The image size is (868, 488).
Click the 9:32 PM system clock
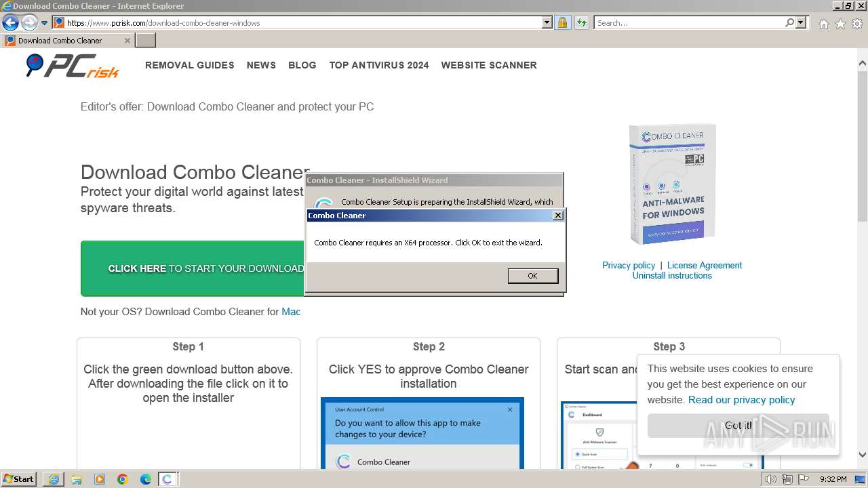(833, 479)
